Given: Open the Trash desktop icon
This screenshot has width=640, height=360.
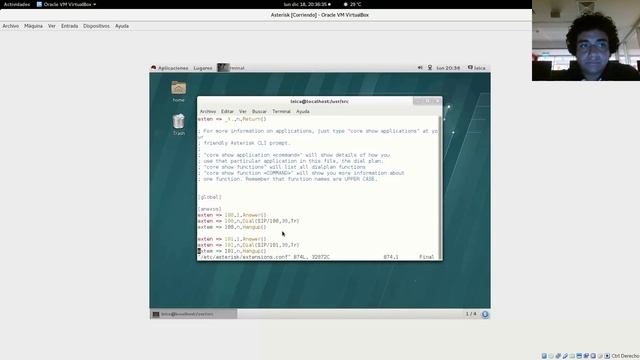Looking at the screenshot, I should [x=178, y=124].
